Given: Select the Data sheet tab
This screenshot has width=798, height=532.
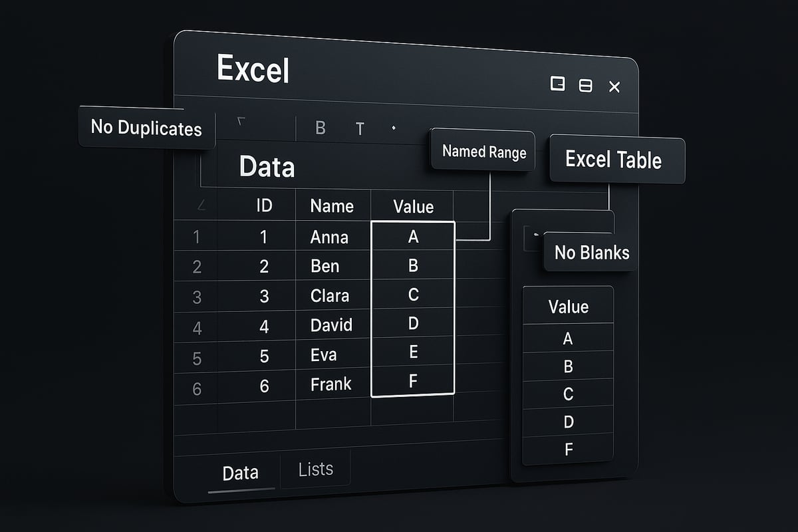Looking at the screenshot, I should [x=242, y=472].
